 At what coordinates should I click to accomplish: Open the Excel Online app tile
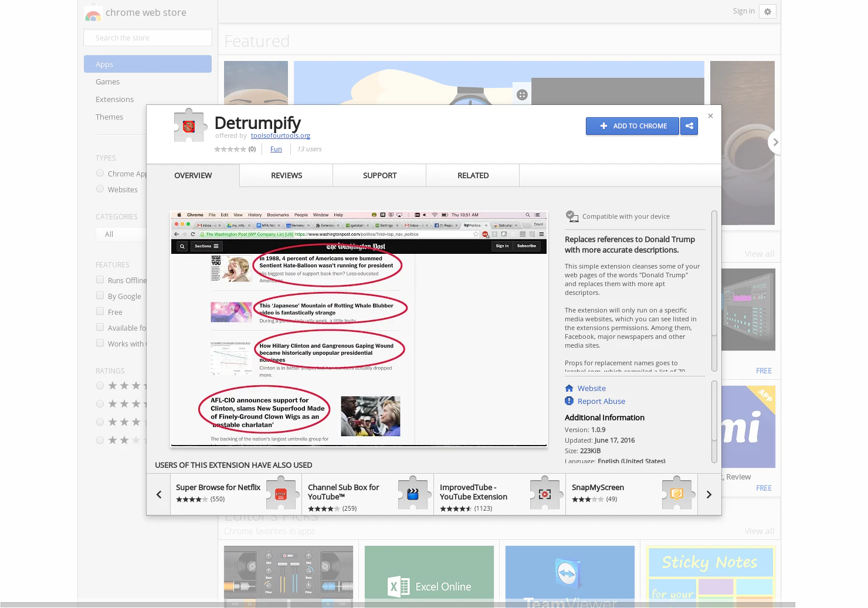(x=429, y=576)
